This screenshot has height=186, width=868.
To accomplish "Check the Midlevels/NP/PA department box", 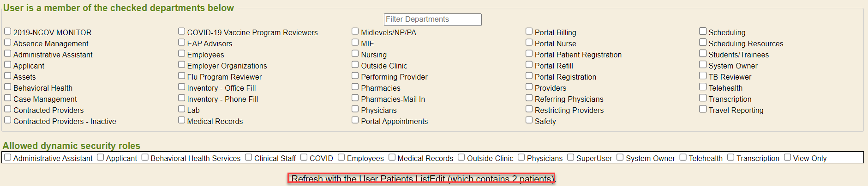I will (355, 31).
